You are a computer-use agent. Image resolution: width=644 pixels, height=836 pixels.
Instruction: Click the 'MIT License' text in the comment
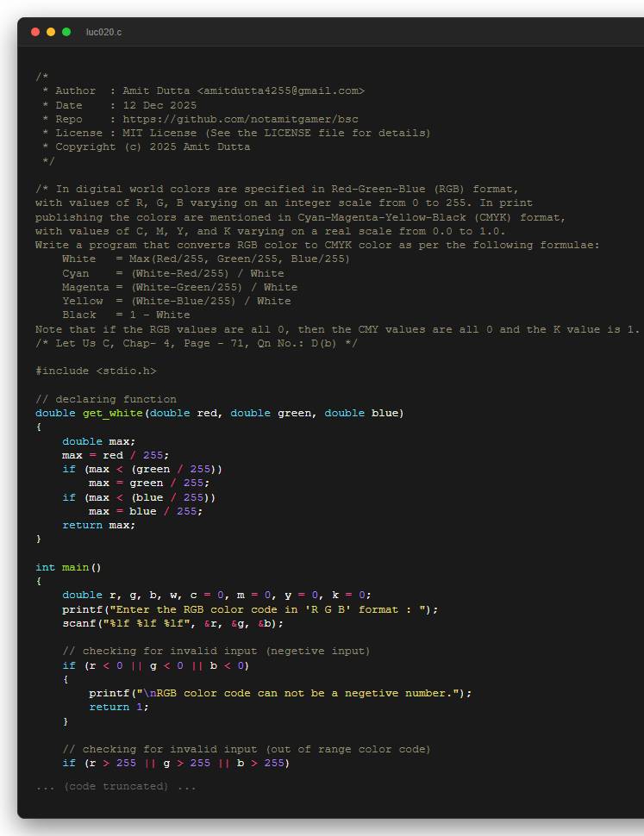[159, 133]
